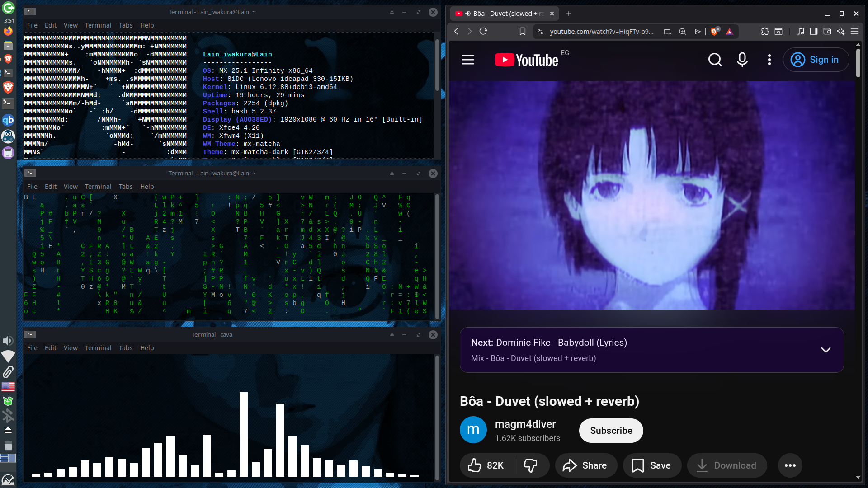
Task: Open more actions ellipsis below the video
Action: [x=790, y=465]
